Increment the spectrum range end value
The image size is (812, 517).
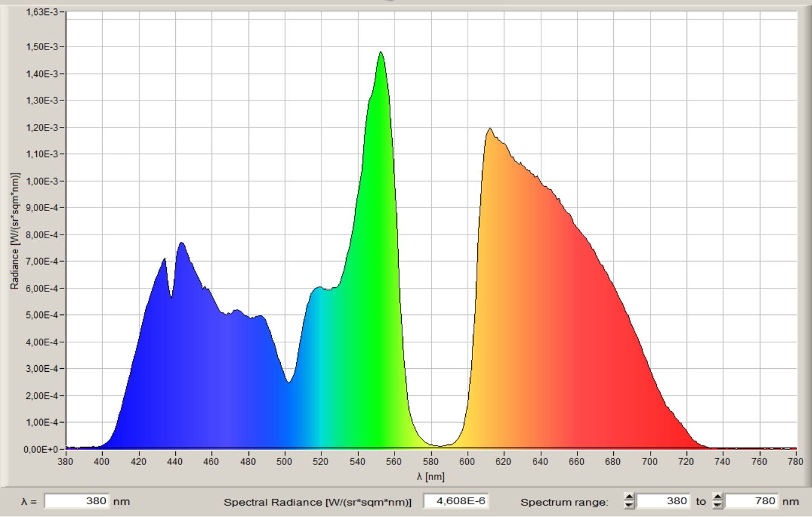click(718, 497)
